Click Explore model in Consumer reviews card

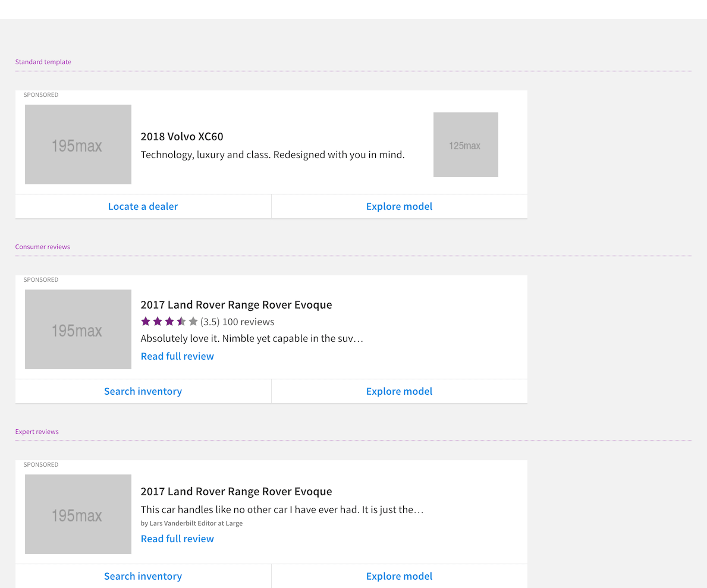coord(399,391)
